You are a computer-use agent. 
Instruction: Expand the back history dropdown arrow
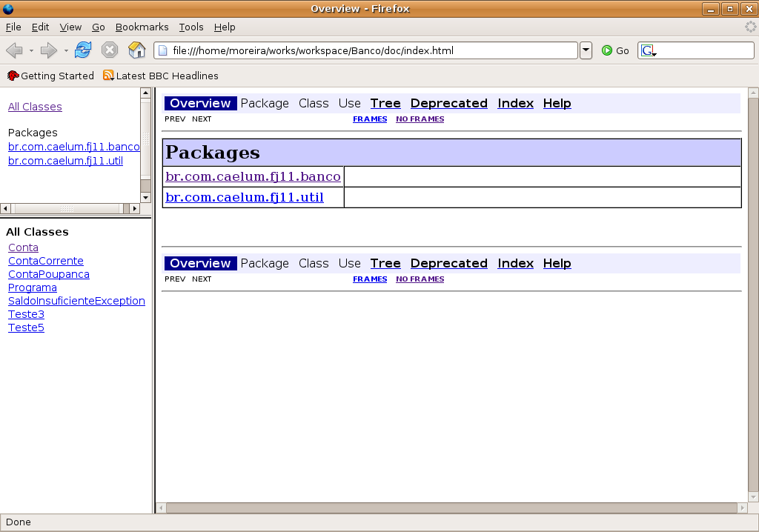tap(31, 51)
